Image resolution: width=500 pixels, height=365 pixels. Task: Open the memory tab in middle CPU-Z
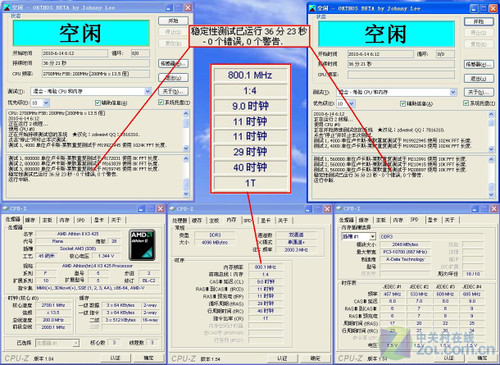(231, 220)
